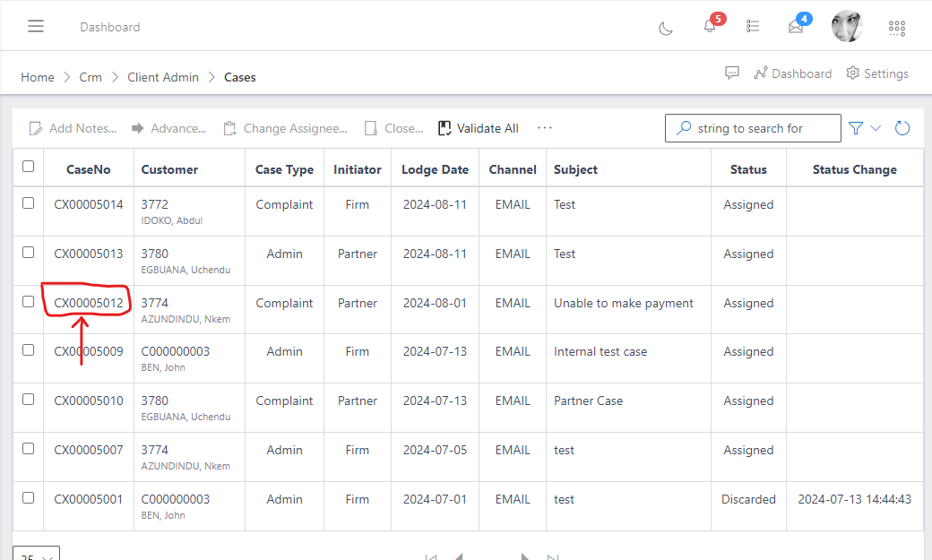Screen dimensions: 932x560
Task: Open notifications bell with 5 alerts
Action: tap(710, 27)
